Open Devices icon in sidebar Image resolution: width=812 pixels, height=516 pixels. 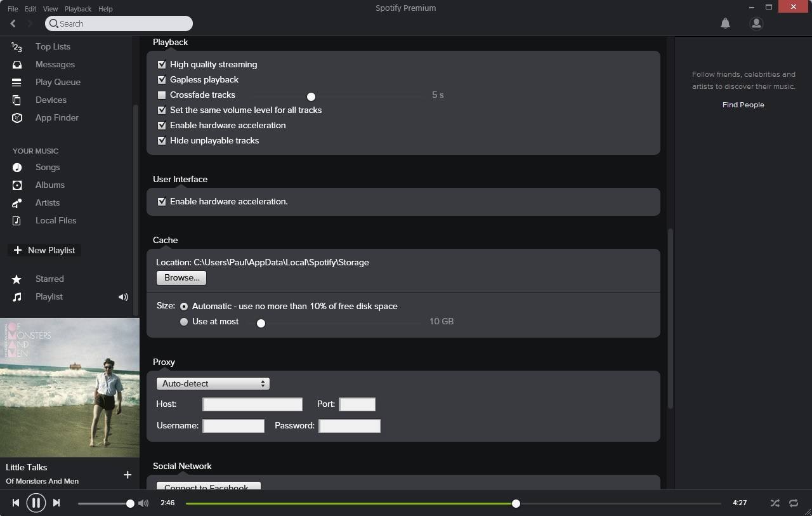(x=17, y=100)
